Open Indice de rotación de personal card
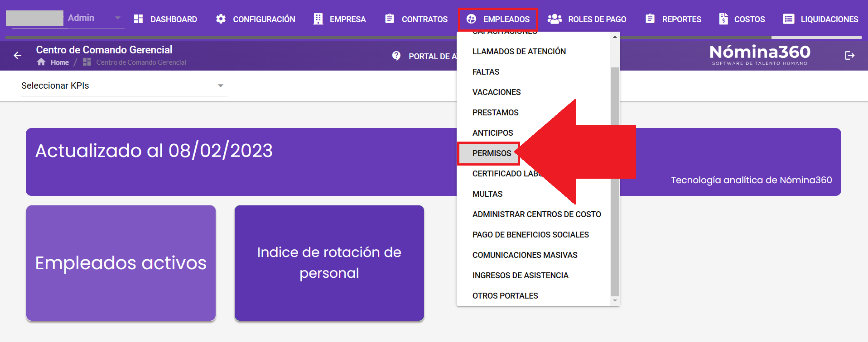 coord(329,263)
